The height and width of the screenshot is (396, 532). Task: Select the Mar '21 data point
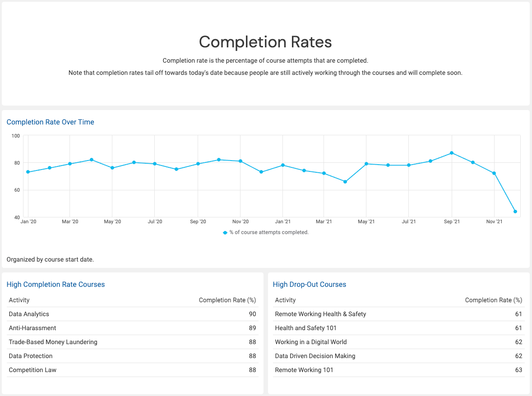(324, 173)
